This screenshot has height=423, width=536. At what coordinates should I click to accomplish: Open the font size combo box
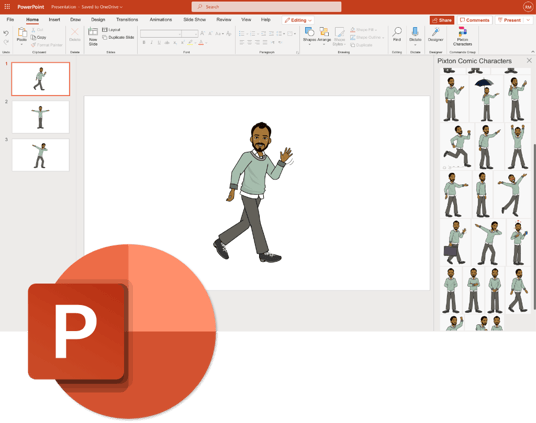click(190, 34)
